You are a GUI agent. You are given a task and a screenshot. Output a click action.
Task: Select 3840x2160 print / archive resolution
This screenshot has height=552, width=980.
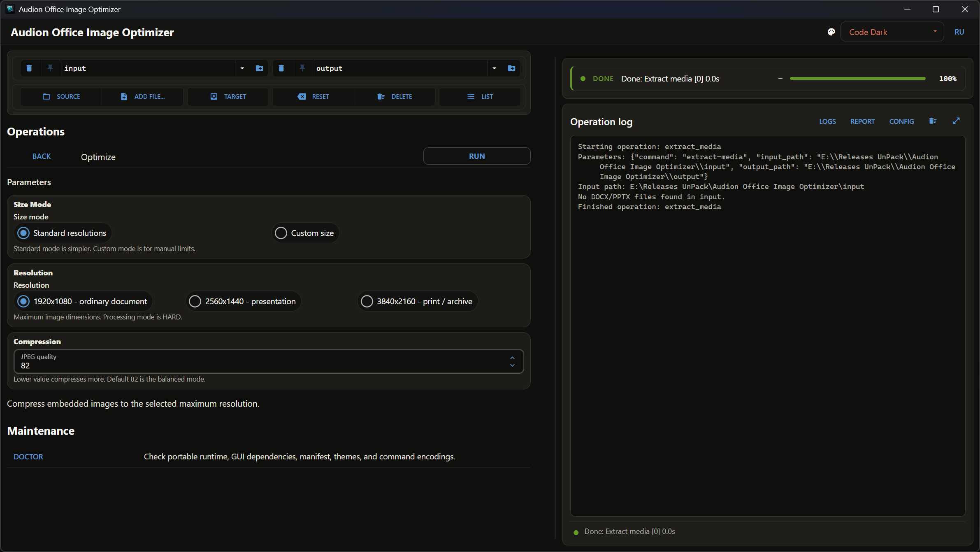tap(418, 301)
